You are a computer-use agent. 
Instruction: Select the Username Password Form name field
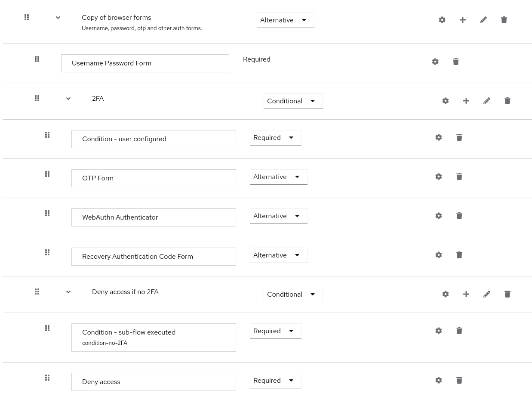pyautogui.click(x=145, y=63)
